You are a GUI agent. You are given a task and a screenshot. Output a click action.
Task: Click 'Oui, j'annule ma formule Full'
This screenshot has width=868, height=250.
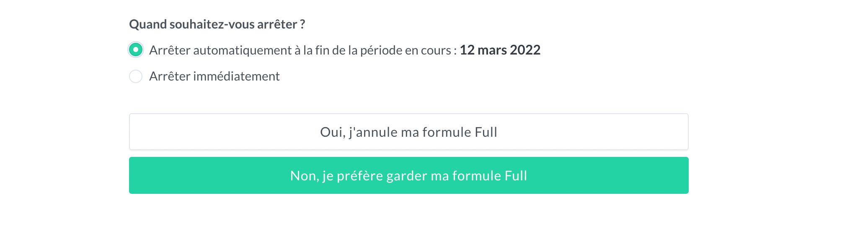pyautogui.click(x=408, y=131)
